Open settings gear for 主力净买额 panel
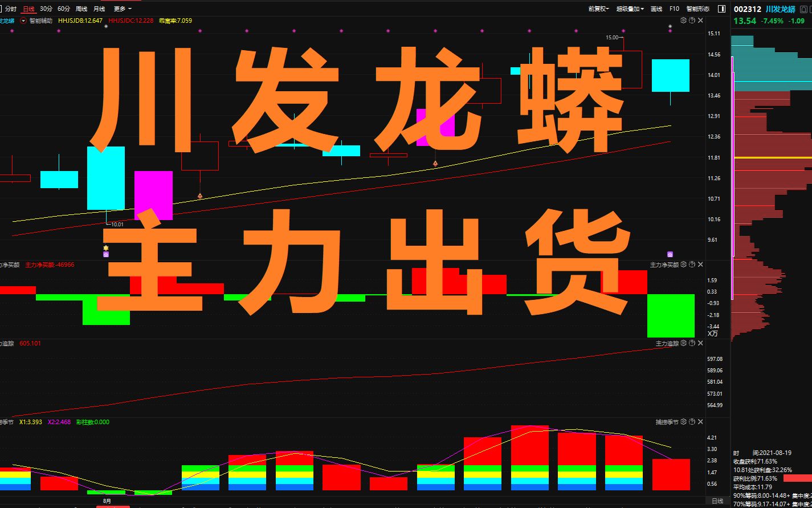The height and width of the screenshot is (508, 812). [x=683, y=265]
